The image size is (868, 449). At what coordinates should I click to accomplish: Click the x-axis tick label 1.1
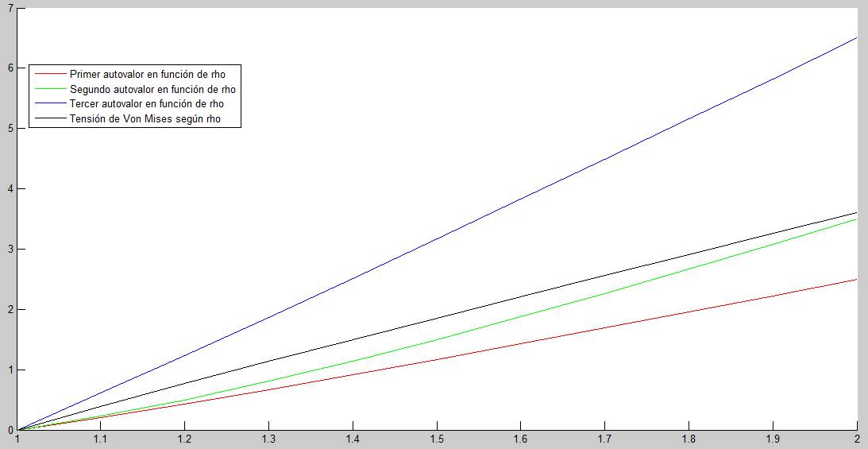[101, 439]
